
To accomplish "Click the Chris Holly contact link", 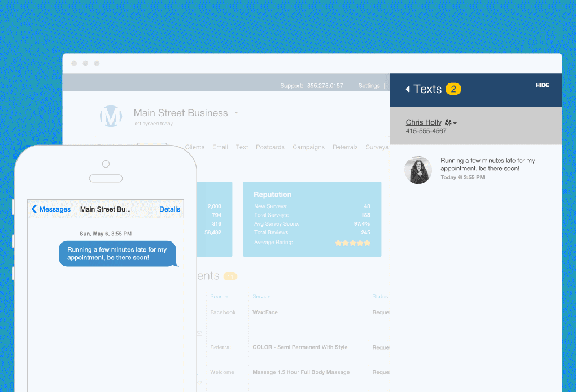I will pyautogui.click(x=424, y=122).
